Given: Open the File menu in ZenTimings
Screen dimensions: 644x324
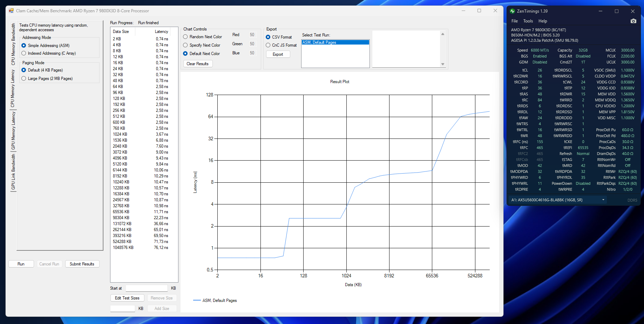Looking at the screenshot, I should 515,21.
